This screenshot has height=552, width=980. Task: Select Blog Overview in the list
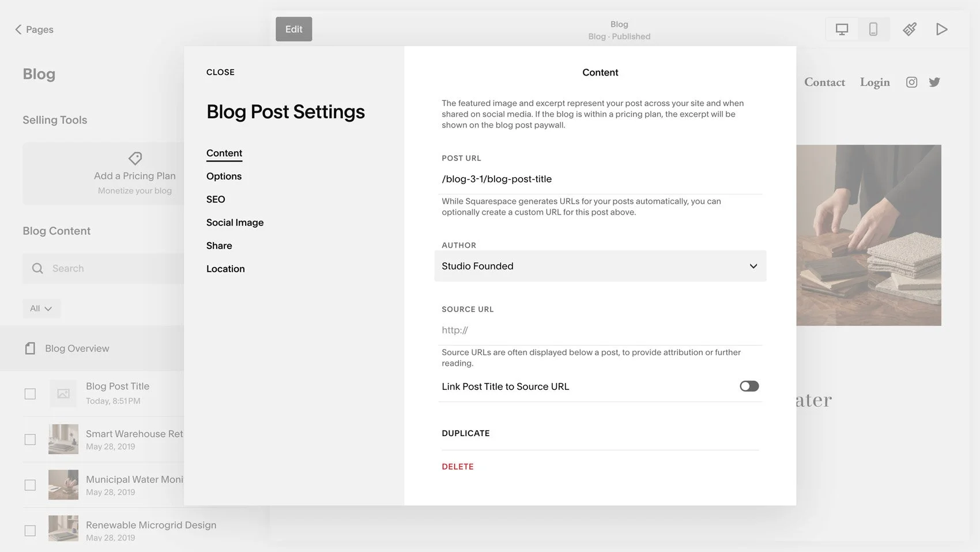92,348
